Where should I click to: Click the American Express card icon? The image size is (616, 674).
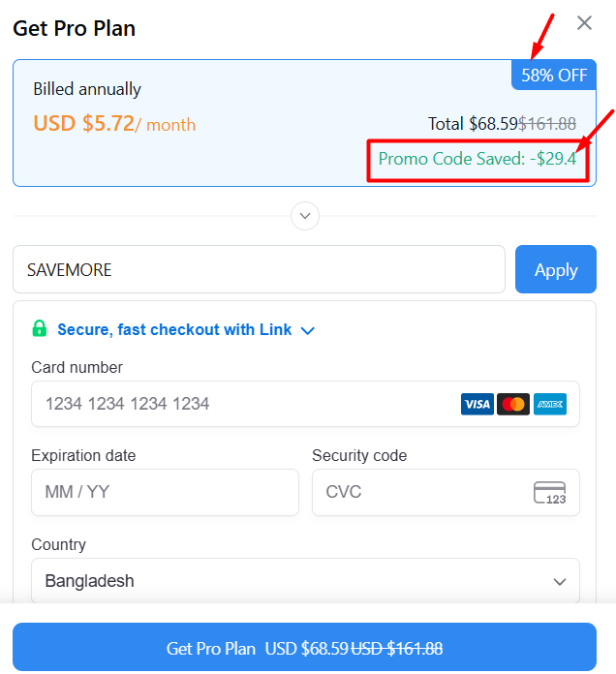point(549,404)
